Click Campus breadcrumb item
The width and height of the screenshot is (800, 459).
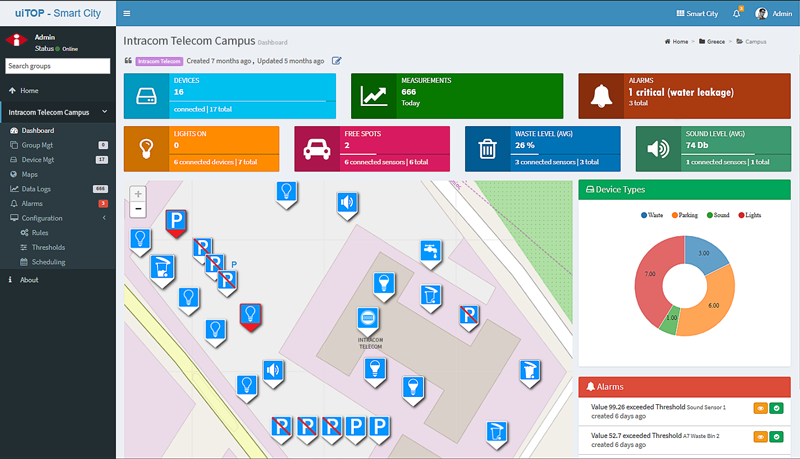point(751,42)
